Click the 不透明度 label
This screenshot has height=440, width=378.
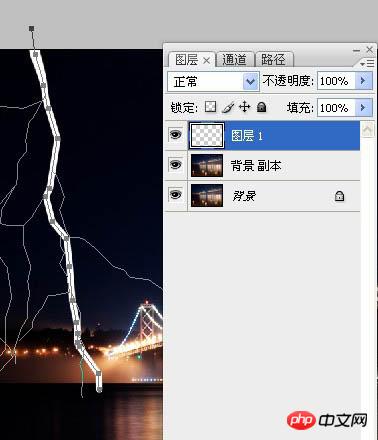(288, 81)
